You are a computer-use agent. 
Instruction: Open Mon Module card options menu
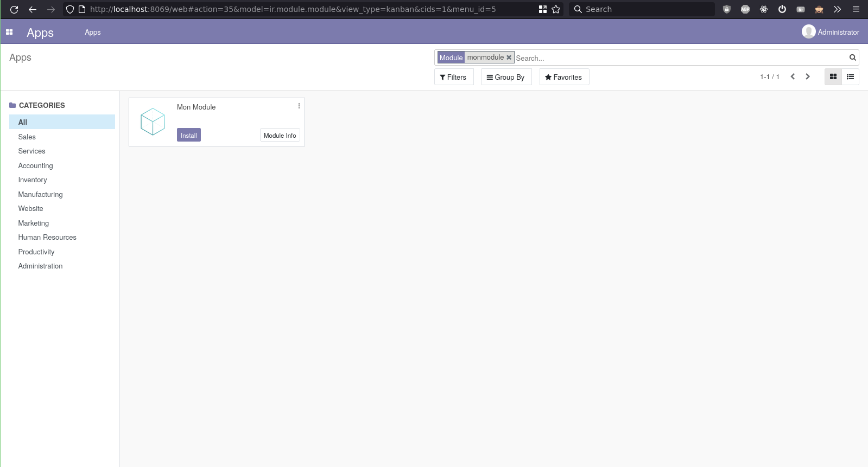click(x=299, y=106)
